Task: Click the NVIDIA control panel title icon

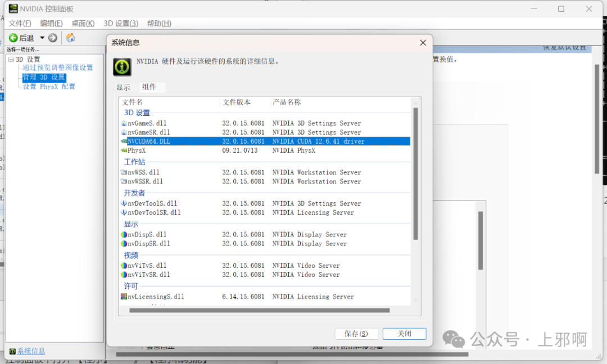Action: (x=13, y=8)
